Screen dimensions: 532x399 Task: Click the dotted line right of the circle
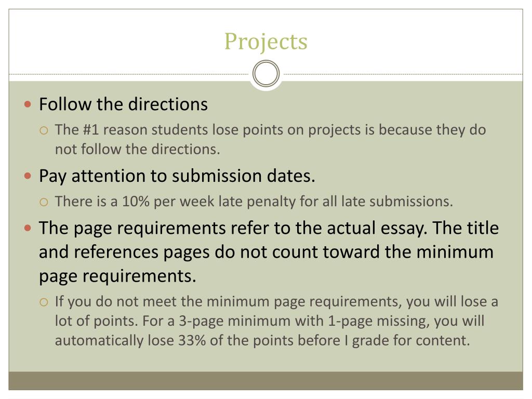click(403, 74)
